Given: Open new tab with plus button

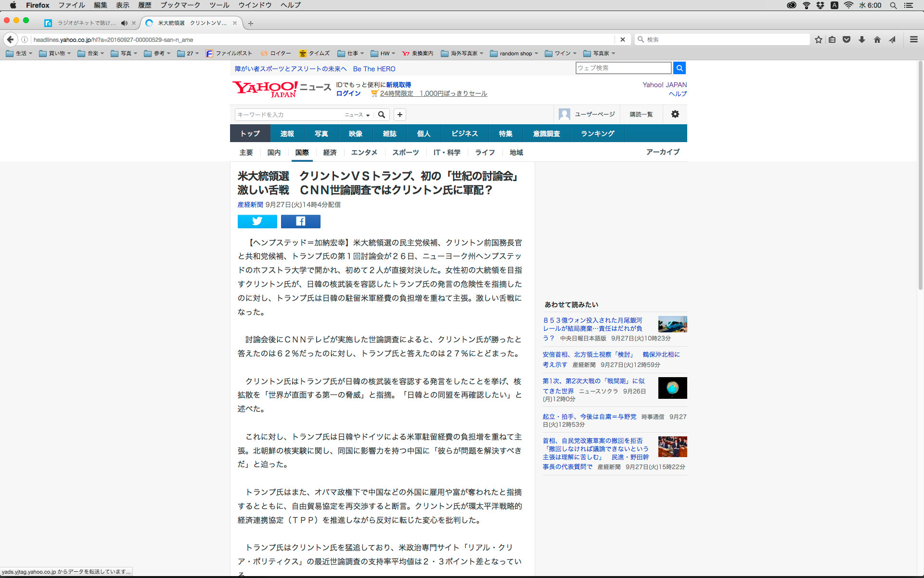Looking at the screenshot, I should point(250,23).
